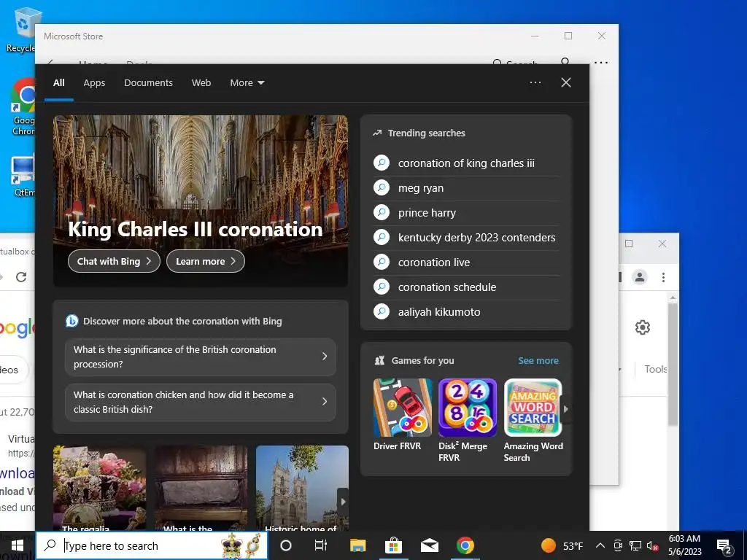Click Learn more button on coronation banner

pyautogui.click(x=205, y=261)
